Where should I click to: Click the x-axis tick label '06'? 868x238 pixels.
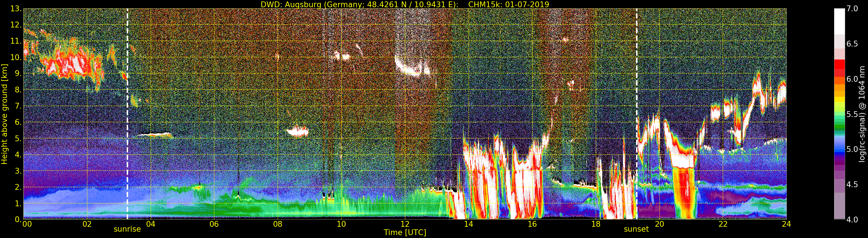(x=214, y=224)
